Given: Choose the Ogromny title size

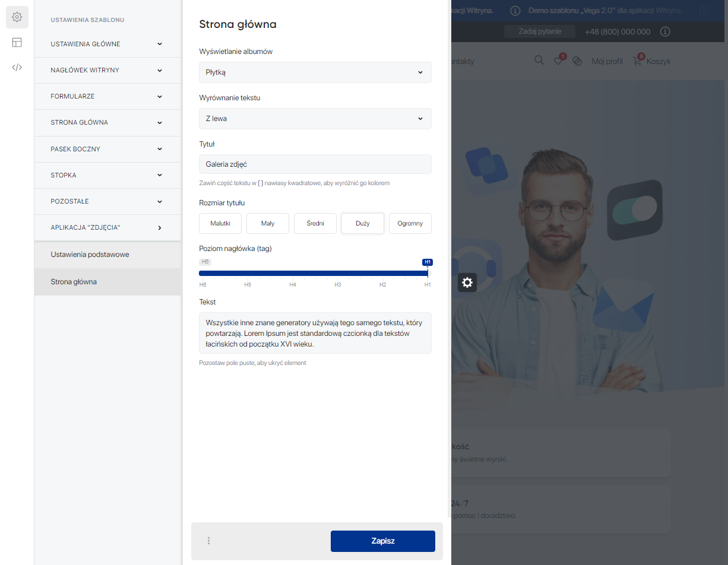Looking at the screenshot, I should 410,224.
